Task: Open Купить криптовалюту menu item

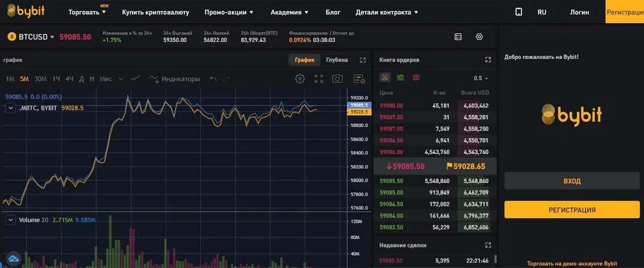Action: (x=156, y=12)
